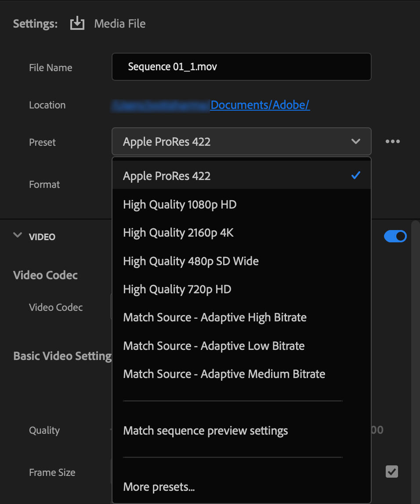420x504 pixels.
Task: Select the High Quality 2160p 4K preset
Action: [x=178, y=232]
